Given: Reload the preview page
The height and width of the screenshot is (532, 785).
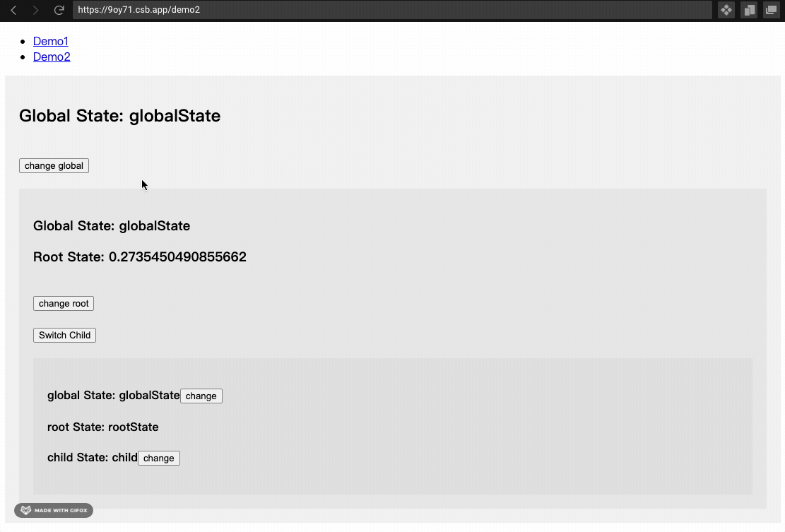Looking at the screenshot, I should coord(59,10).
